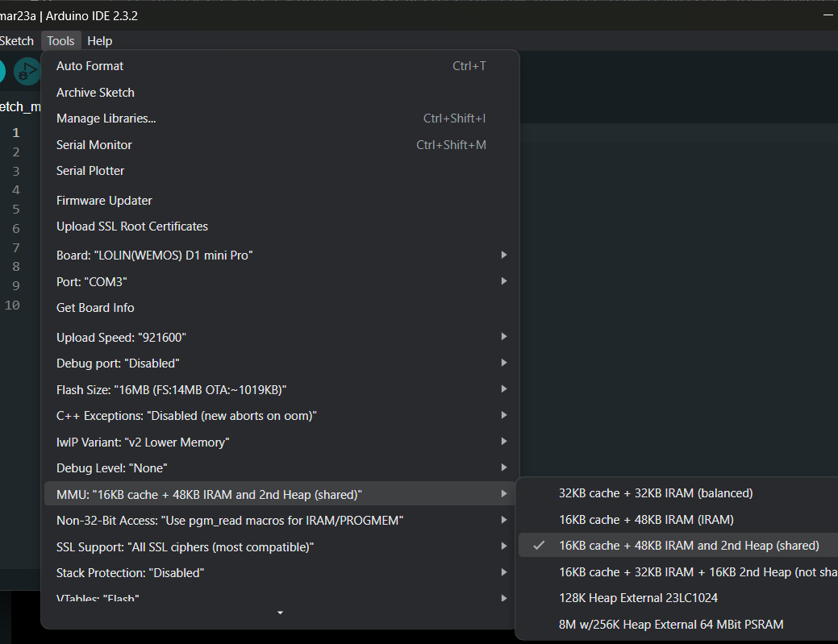Select 32KB cache + 32KB IRAM (balanced)
Image resolution: width=838 pixels, height=644 pixels.
[677, 493]
